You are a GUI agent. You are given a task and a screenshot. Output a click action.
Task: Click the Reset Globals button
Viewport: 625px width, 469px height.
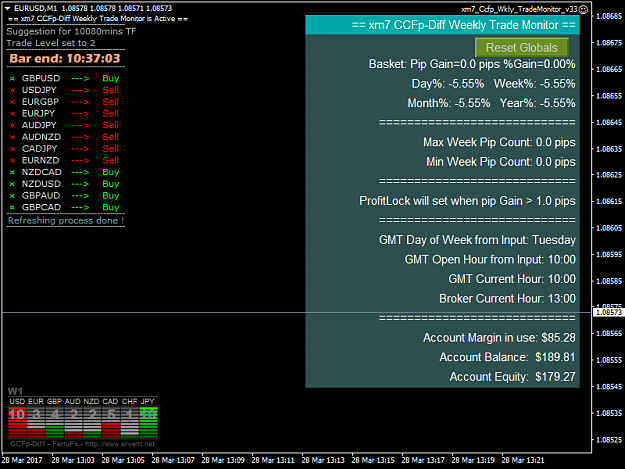tap(522, 48)
